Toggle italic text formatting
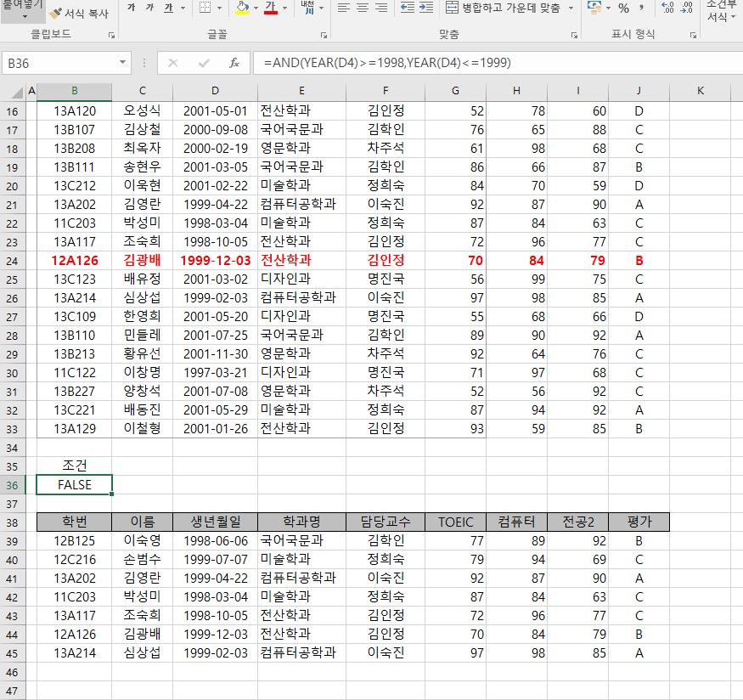743x700 pixels. point(149,8)
